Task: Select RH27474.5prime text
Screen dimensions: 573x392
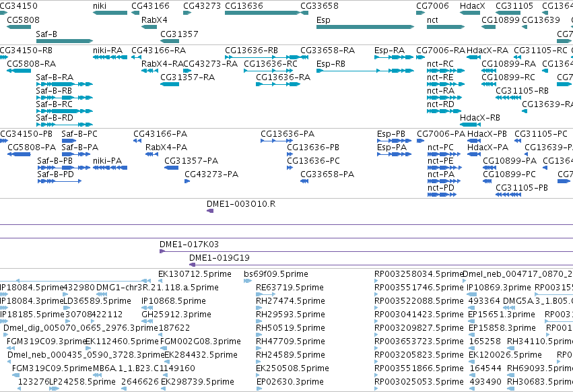Action: pos(290,301)
